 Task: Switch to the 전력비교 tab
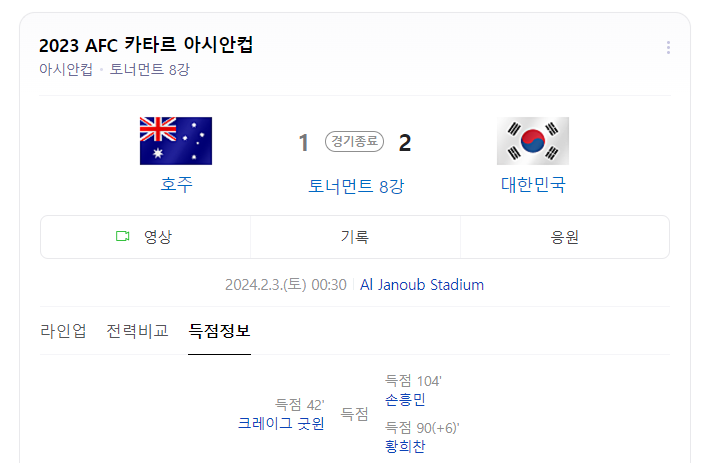pos(137,331)
